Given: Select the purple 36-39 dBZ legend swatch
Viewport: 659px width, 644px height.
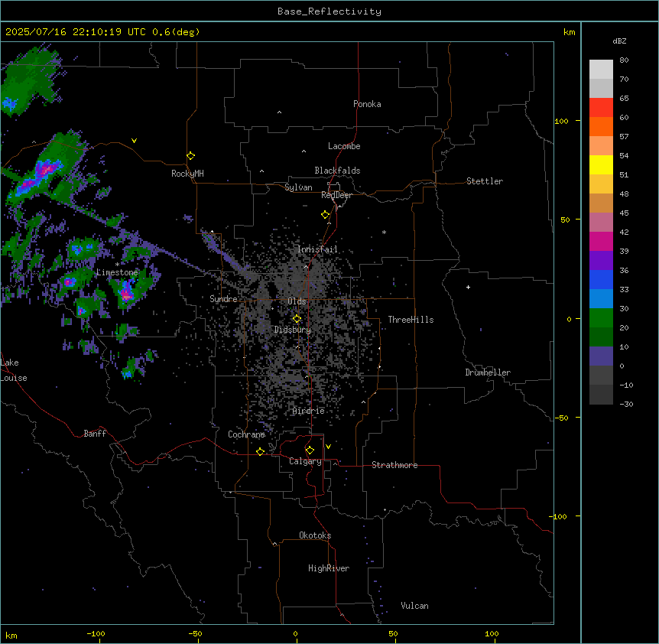Looking at the screenshot, I should coord(601,261).
